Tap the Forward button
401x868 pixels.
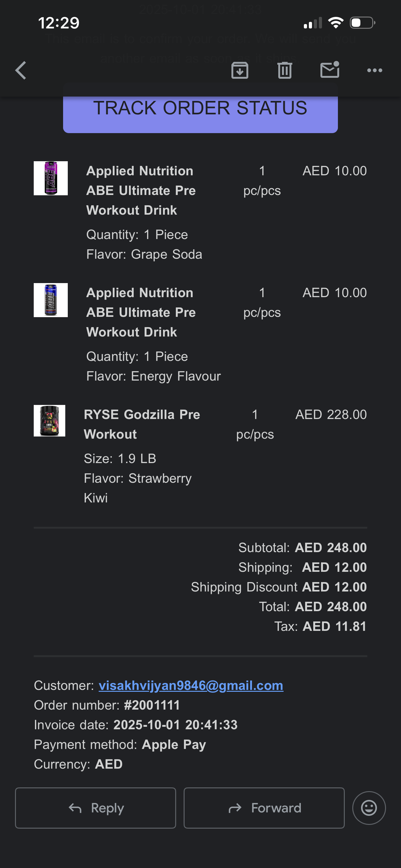click(264, 808)
